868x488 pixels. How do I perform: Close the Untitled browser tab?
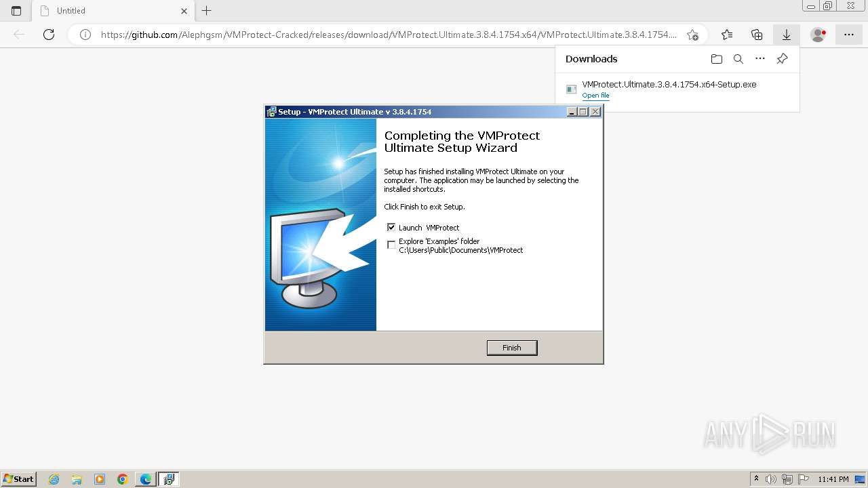coord(184,11)
